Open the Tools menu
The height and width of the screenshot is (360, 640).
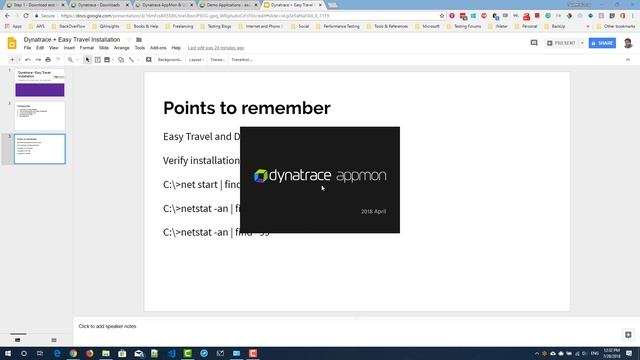click(x=140, y=48)
